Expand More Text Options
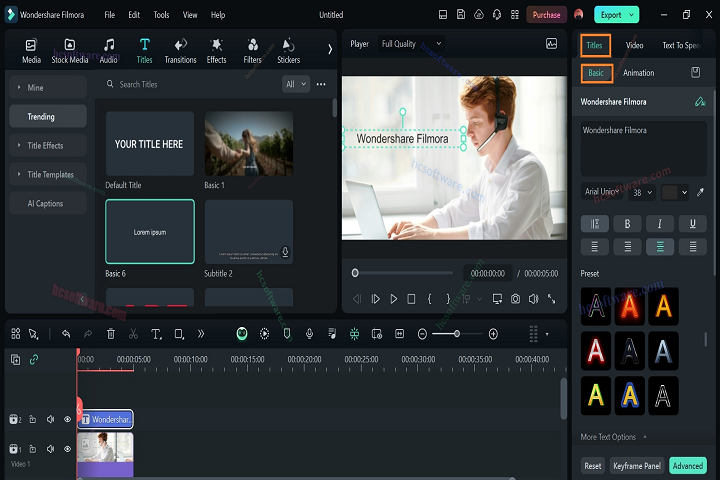The height and width of the screenshot is (480, 720). click(x=613, y=437)
